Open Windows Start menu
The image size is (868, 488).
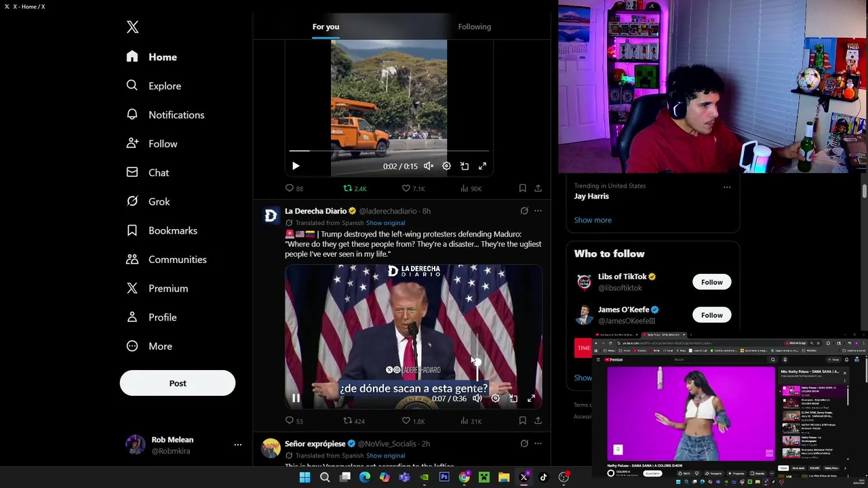pos(305,477)
